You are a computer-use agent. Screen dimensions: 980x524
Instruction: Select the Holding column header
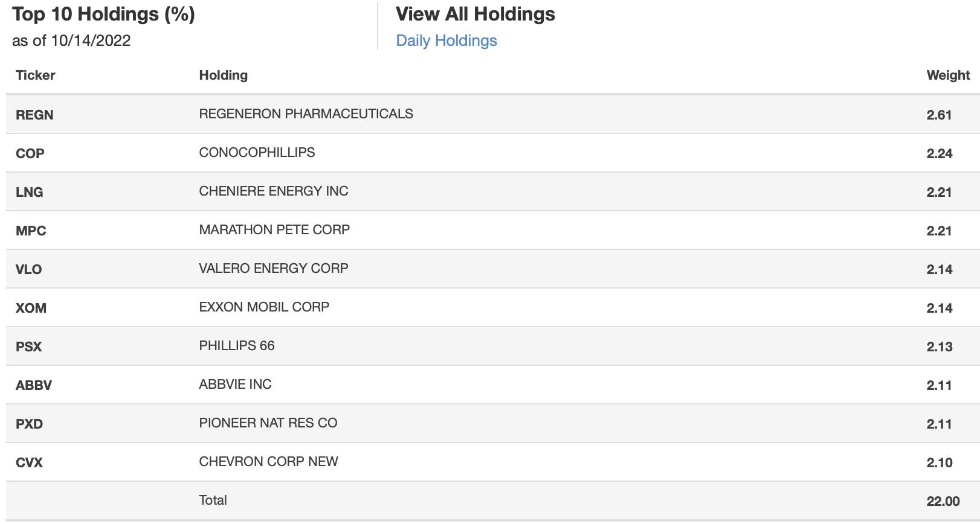[x=224, y=75]
